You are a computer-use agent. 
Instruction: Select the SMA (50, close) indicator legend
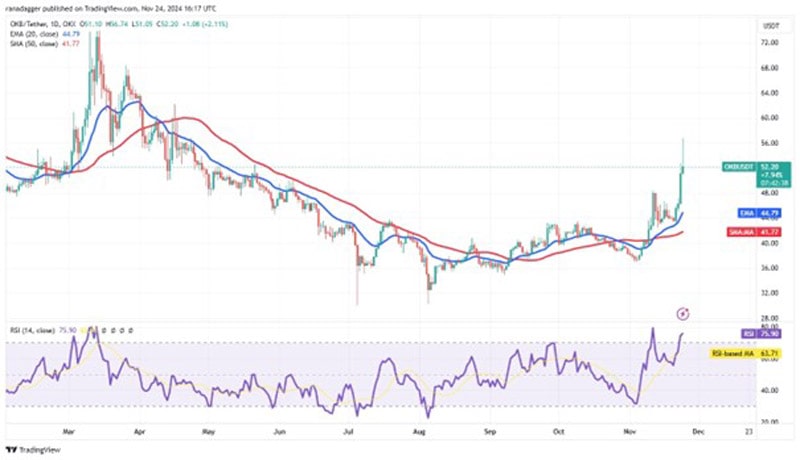[34, 44]
